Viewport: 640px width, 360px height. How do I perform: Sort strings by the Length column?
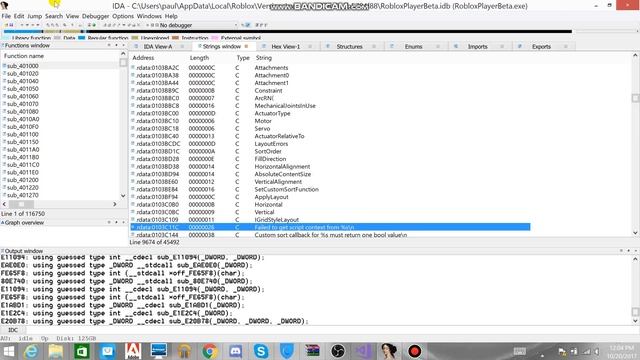click(x=199, y=58)
